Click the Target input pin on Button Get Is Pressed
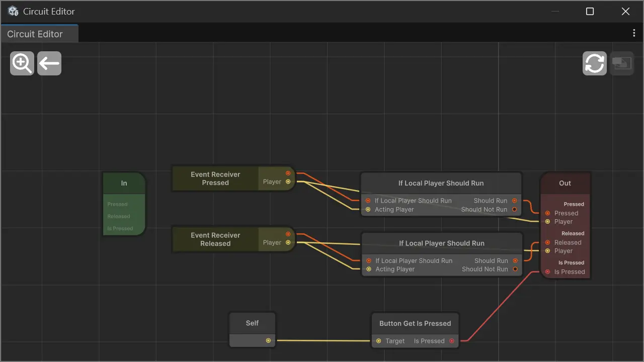 click(x=378, y=341)
